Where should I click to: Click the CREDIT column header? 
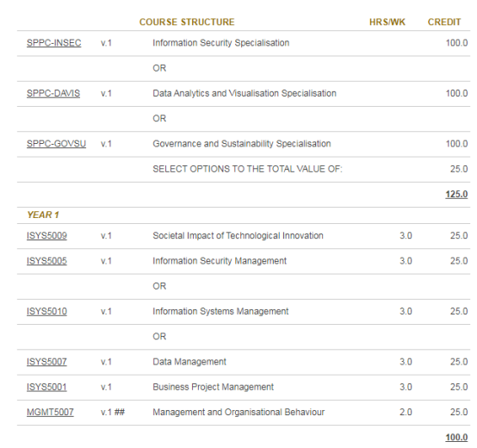[x=444, y=22]
